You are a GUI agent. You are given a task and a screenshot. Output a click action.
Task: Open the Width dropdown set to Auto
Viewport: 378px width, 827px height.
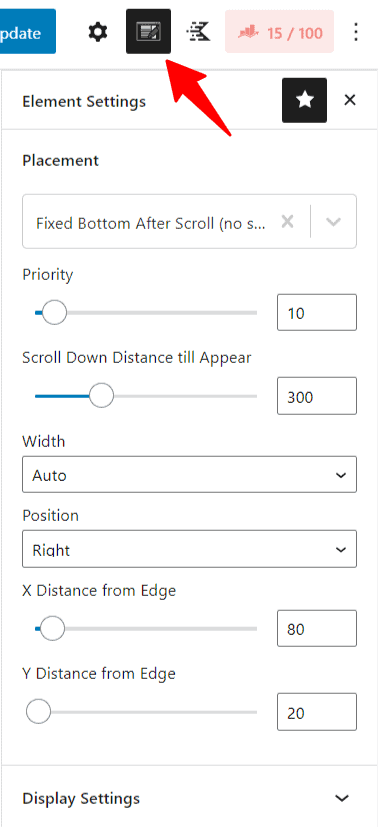tap(189, 475)
